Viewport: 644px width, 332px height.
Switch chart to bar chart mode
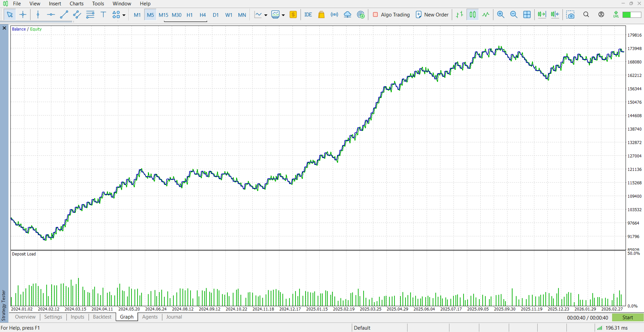pyautogui.click(x=460, y=14)
